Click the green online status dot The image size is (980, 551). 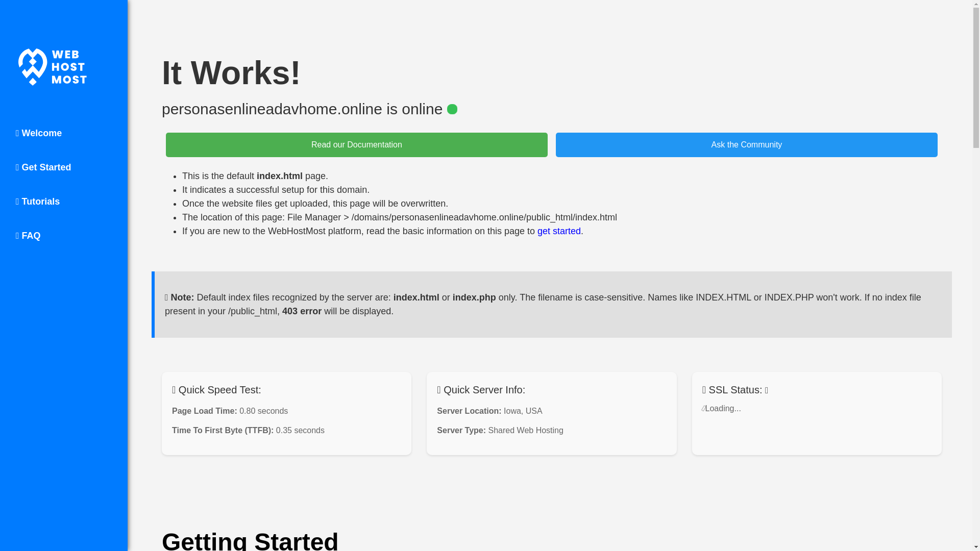(x=452, y=109)
